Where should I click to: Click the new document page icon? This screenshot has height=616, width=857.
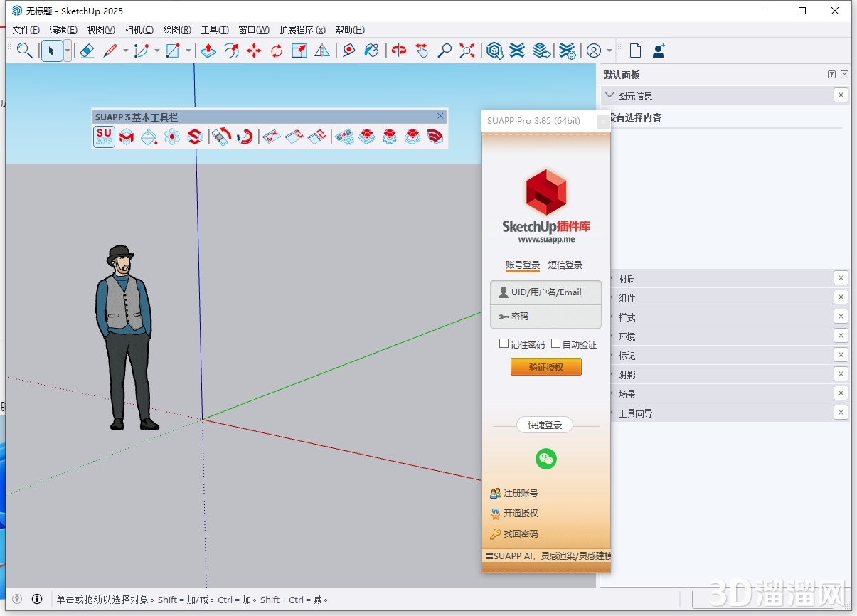[x=635, y=51]
